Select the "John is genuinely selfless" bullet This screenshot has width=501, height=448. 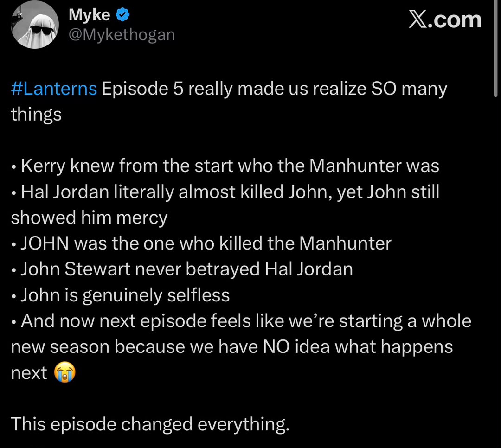pyautogui.click(x=120, y=295)
